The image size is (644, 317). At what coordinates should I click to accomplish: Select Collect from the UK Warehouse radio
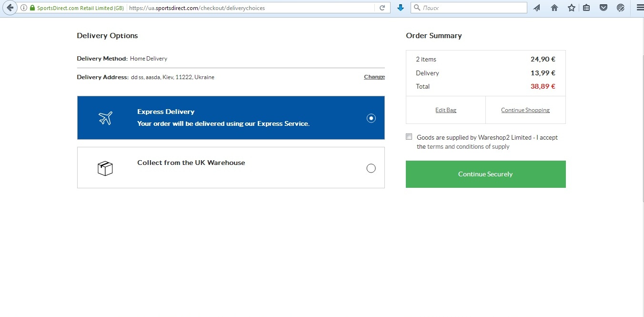coord(371,168)
